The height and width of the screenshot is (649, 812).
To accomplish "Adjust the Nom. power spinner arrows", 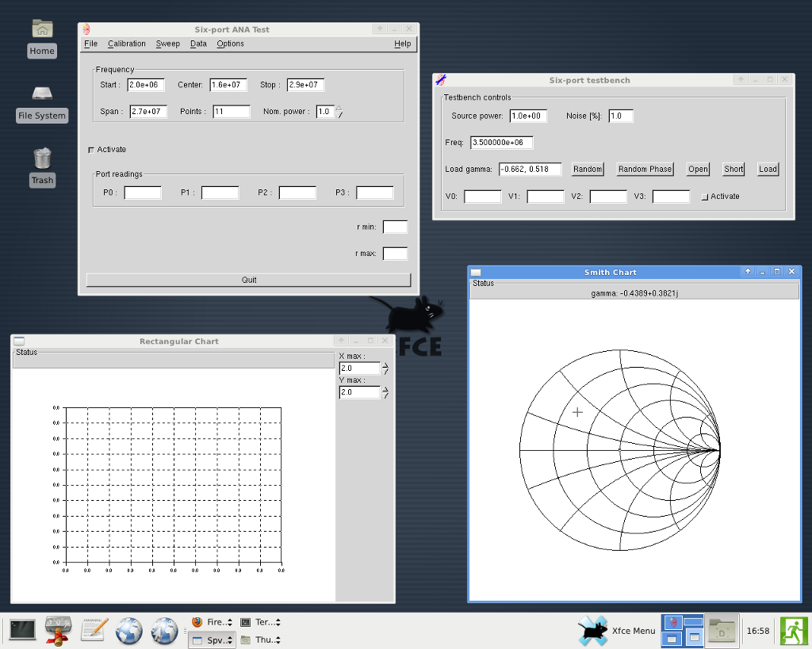I will point(339,112).
